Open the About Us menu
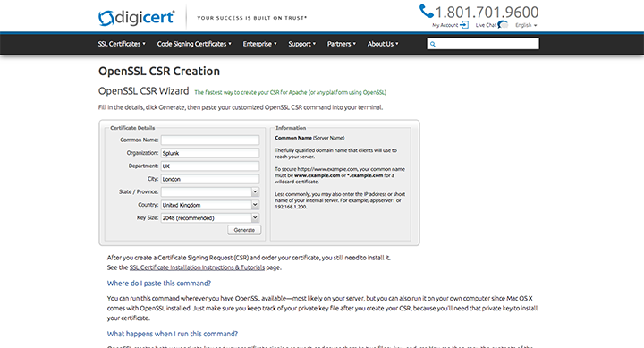 pos(383,44)
